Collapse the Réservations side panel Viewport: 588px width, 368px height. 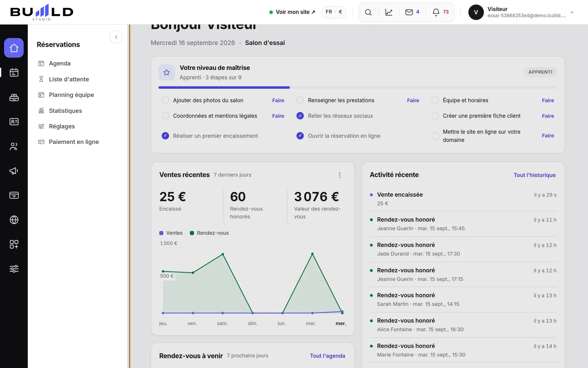click(x=116, y=37)
